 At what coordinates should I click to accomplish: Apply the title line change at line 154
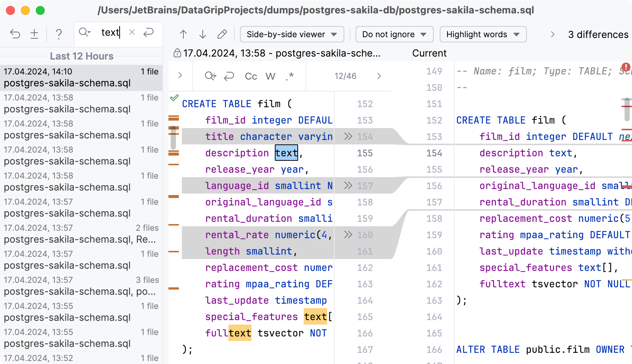(x=348, y=137)
